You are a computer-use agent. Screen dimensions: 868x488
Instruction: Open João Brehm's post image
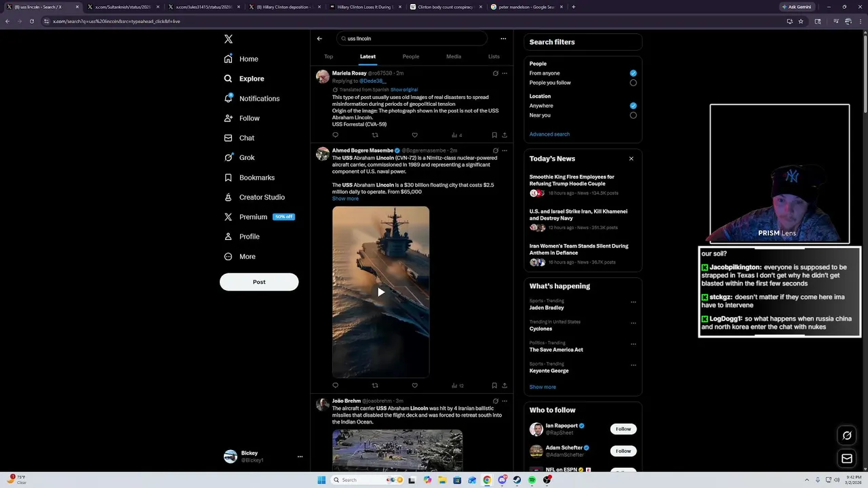point(397,450)
